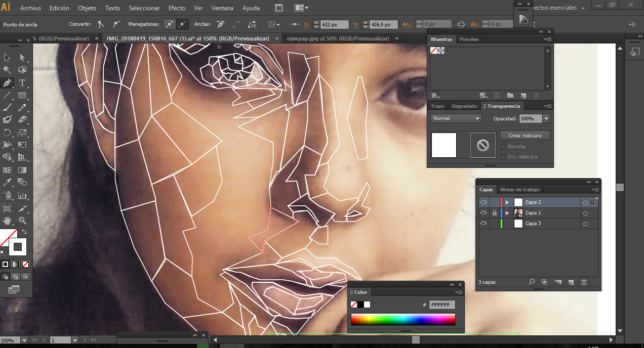Toggle visibility of Capa 3
This screenshot has height=348, width=644.
[x=484, y=224]
